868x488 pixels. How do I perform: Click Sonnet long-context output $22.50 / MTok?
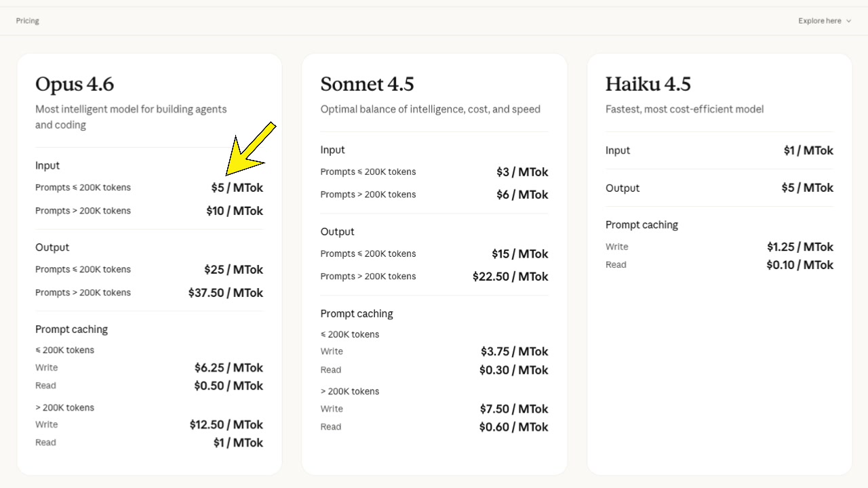511,277
